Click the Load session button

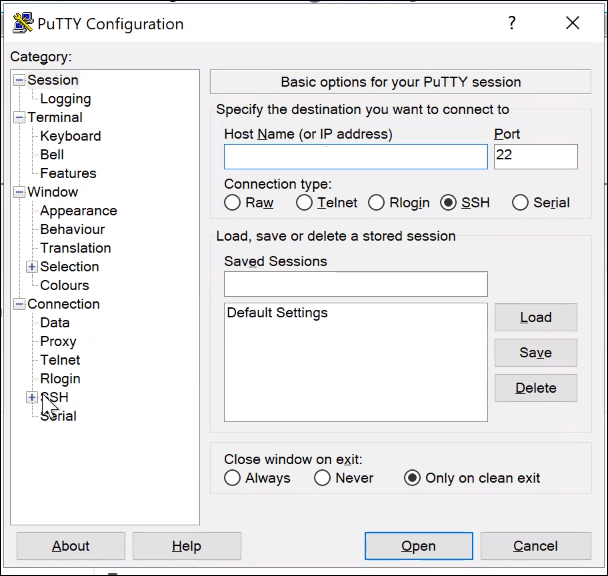[x=535, y=317]
